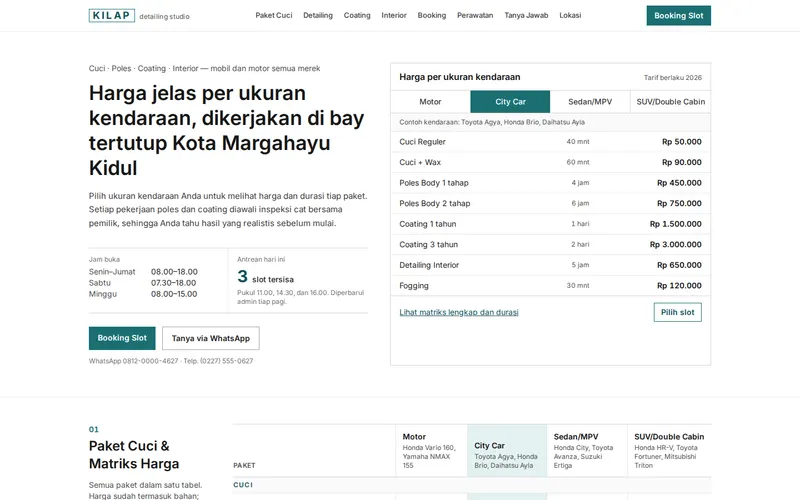Click the City Car matrix column header

[x=507, y=451]
